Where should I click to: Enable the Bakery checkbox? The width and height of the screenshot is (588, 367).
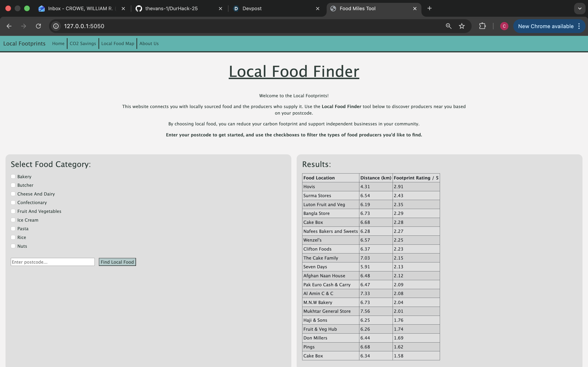13,176
